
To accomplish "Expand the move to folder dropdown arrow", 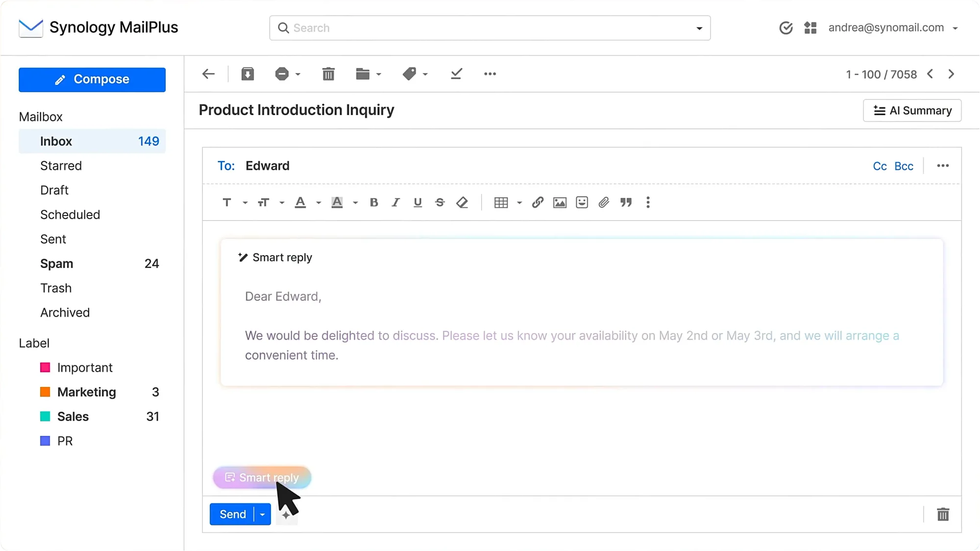I will [379, 74].
